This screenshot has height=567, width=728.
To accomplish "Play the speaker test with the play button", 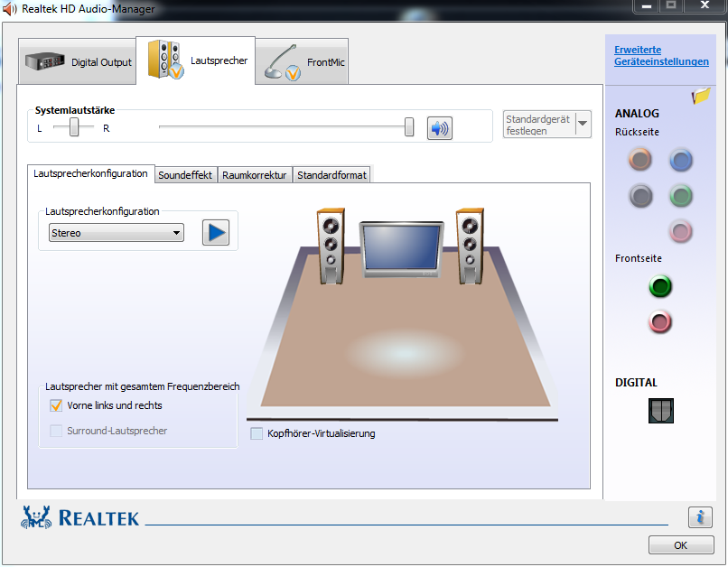I will pos(216,232).
